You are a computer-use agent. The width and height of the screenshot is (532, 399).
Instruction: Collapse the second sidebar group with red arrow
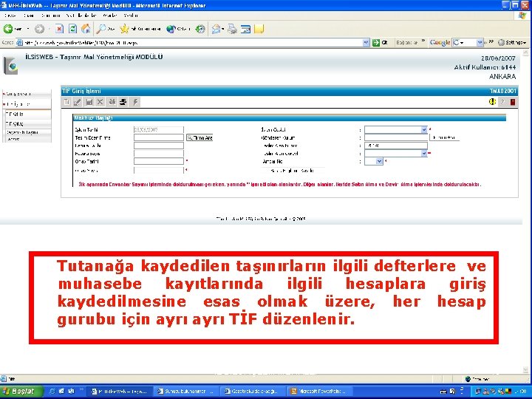point(4,104)
